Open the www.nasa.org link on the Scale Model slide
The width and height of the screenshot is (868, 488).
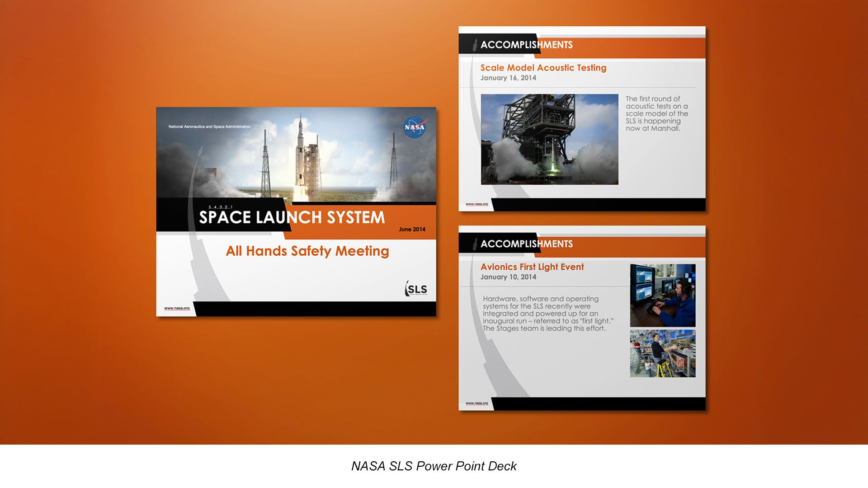click(x=477, y=204)
